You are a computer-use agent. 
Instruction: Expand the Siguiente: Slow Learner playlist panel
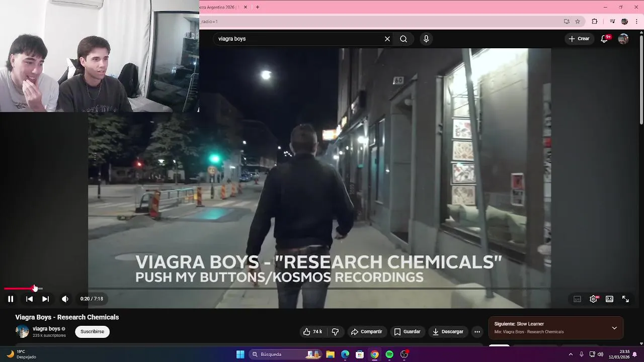(614, 328)
